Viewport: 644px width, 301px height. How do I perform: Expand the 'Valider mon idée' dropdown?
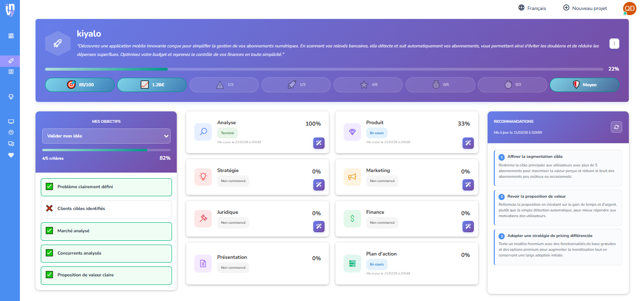click(106, 136)
